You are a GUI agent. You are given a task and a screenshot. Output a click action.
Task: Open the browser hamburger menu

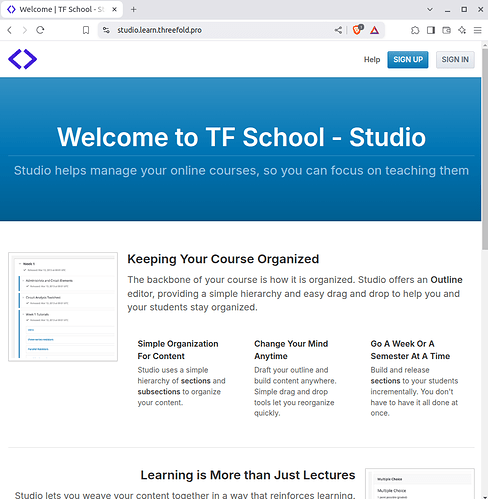click(x=478, y=30)
